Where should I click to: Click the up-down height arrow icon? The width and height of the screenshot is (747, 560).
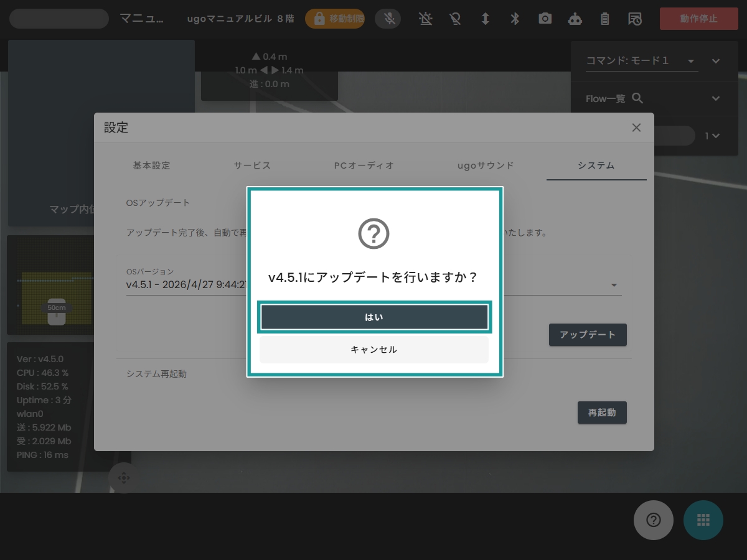486,19
